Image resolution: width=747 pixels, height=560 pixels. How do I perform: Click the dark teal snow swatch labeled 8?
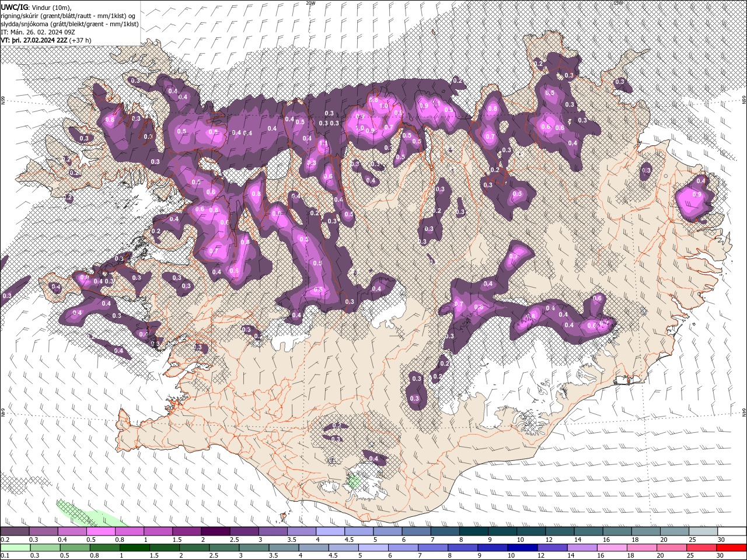click(474, 531)
